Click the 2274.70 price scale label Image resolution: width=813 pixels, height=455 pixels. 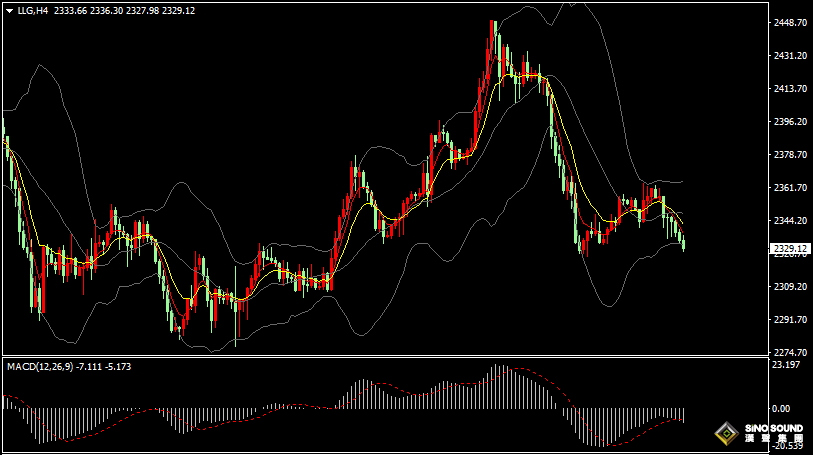click(790, 352)
